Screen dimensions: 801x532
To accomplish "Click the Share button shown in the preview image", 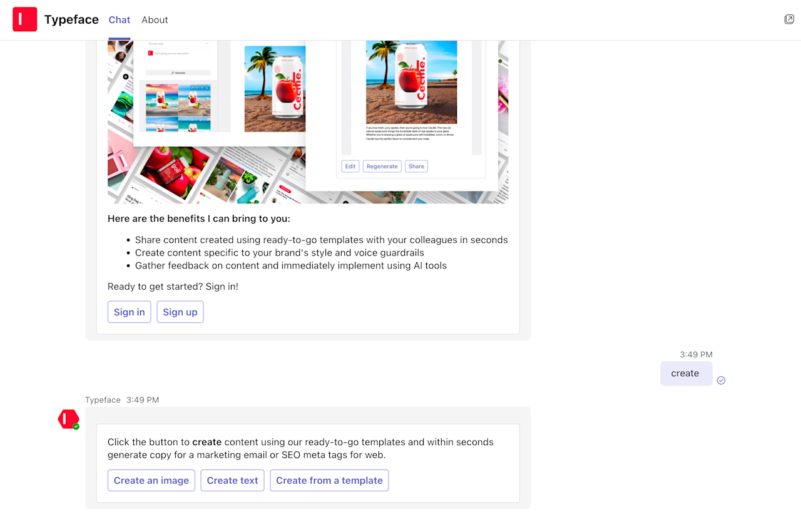I will coord(416,166).
